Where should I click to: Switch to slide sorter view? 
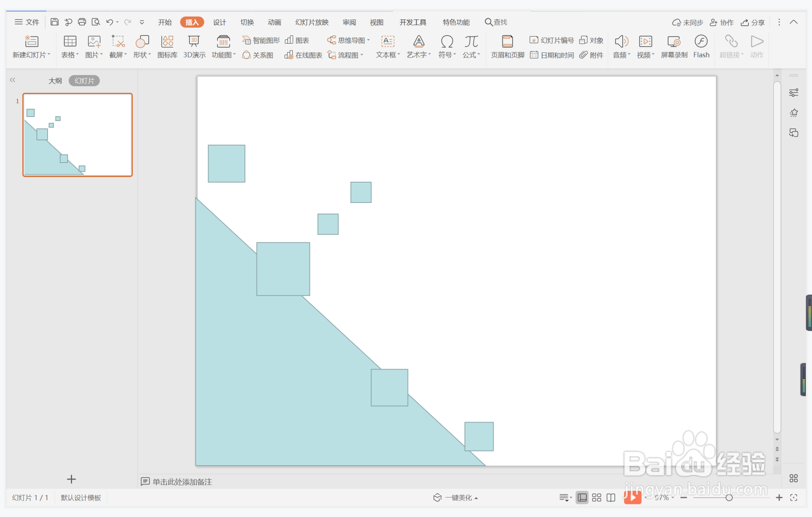point(597,497)
